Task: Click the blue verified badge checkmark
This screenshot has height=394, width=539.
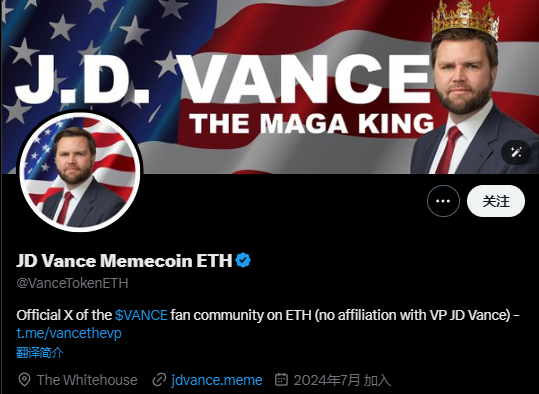Action: click(x=243, y=260)
